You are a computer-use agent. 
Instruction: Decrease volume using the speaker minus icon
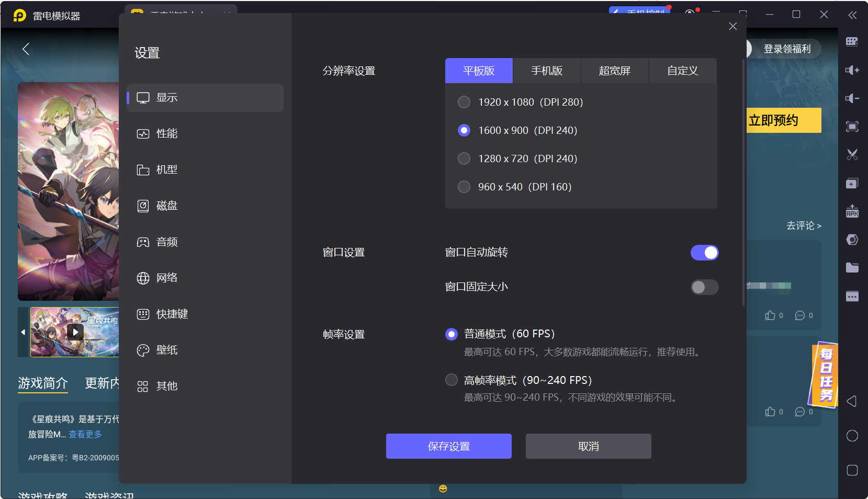coord(852,98)
